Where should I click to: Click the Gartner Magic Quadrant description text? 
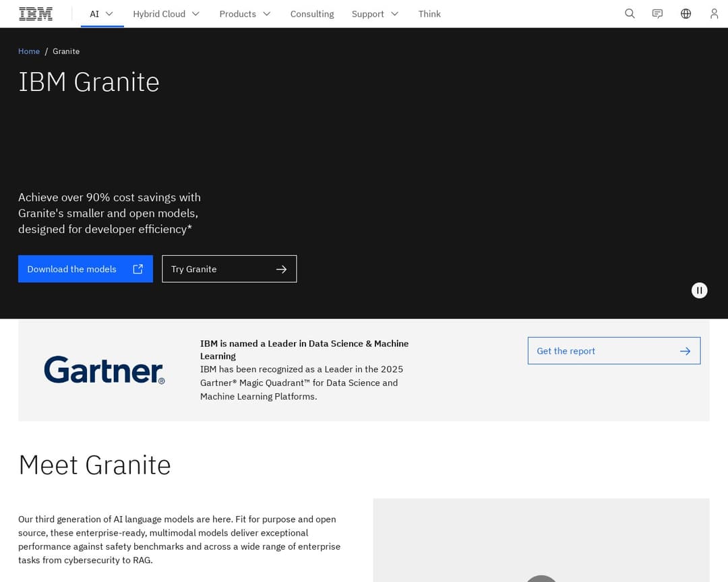click(301, 383)
